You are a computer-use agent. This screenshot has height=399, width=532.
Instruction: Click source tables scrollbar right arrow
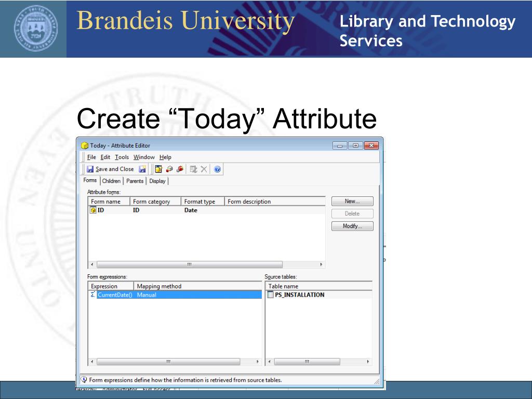(368, 362)
